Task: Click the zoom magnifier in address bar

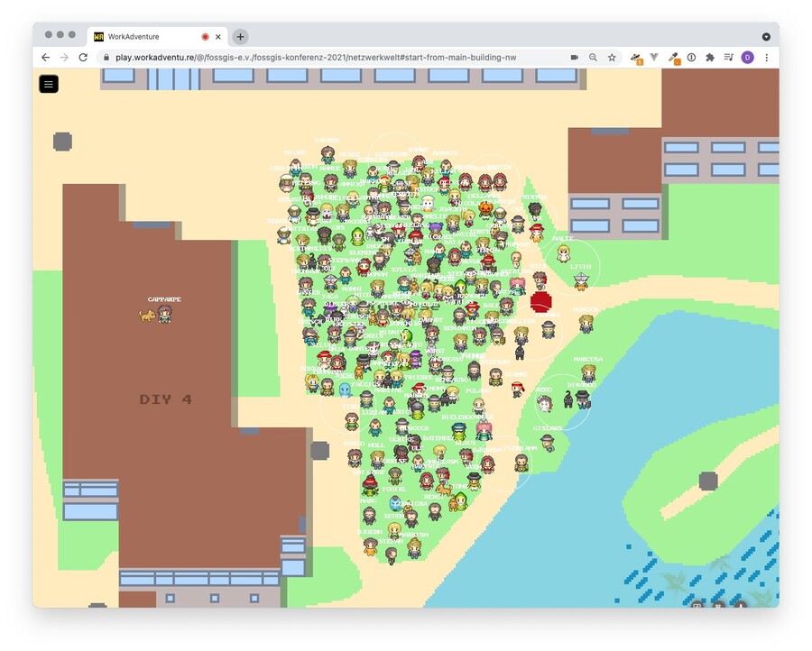Action: (x=593, y=58)
